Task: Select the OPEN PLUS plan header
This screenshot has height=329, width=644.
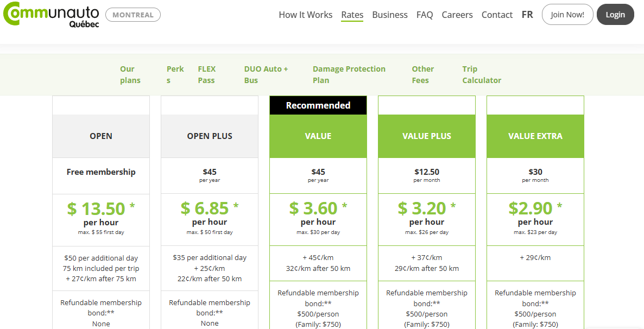Action: click(x=210, y=136)
